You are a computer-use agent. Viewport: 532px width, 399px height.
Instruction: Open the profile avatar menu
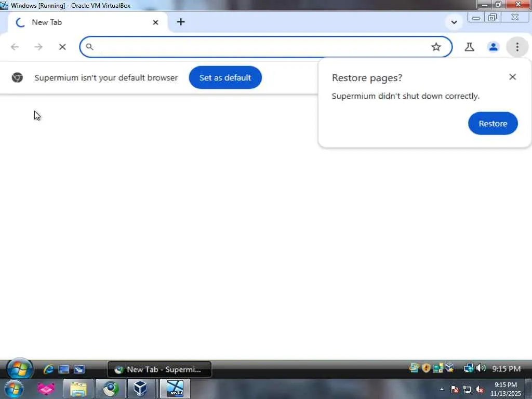494,47
